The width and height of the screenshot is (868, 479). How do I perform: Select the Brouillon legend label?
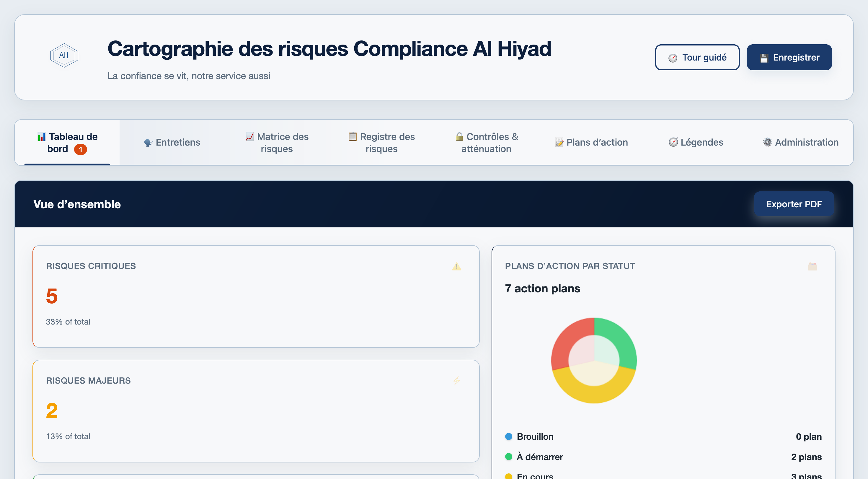click(535, 437)
